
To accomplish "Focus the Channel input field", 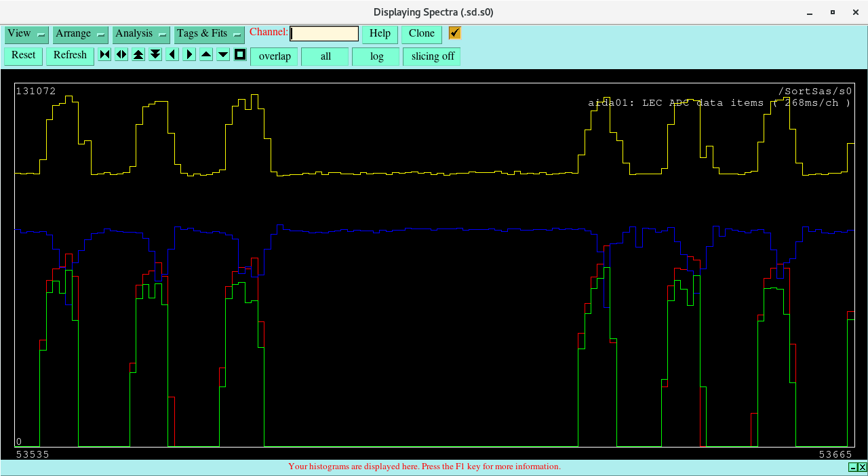I will click(x=324, y=34).
